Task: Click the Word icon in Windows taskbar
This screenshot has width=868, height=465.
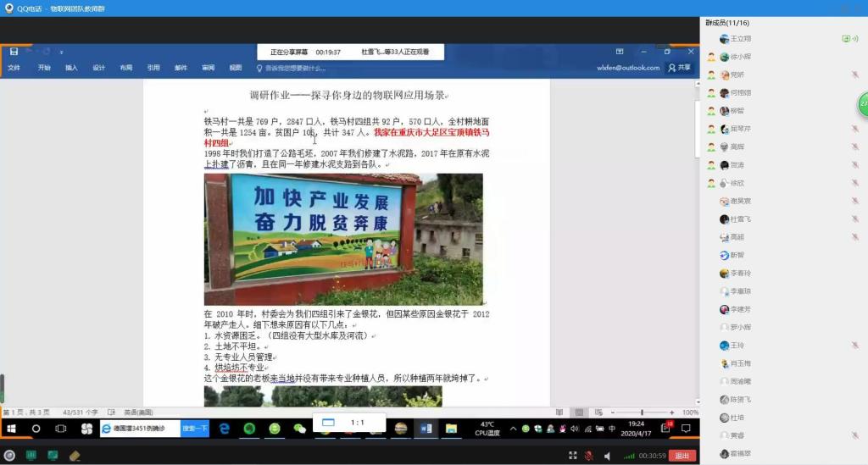Action: coord(426,429)
